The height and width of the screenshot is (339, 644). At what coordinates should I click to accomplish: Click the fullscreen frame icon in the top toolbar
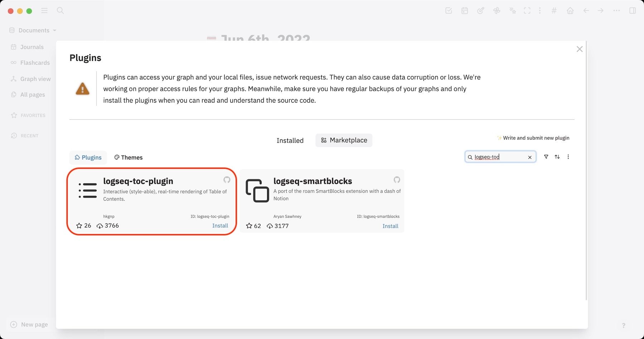[527, 11]
